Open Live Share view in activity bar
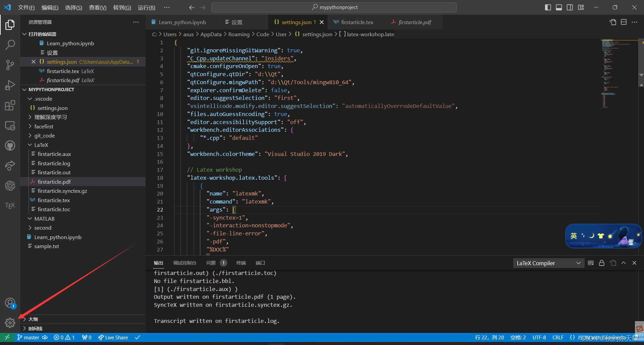 (x=10, y=165)
